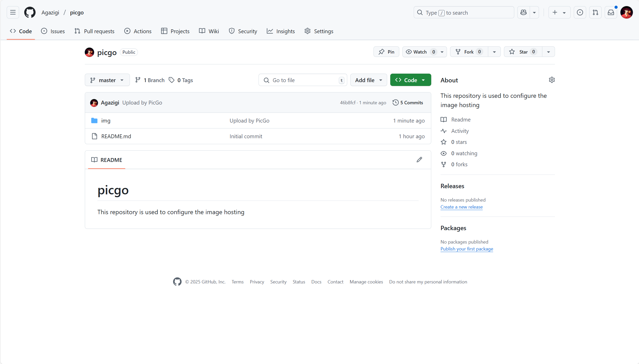The width and height of the screenshot is (639, 364).
Task: Open the Privacy footer link
Action: pos(257,282)
